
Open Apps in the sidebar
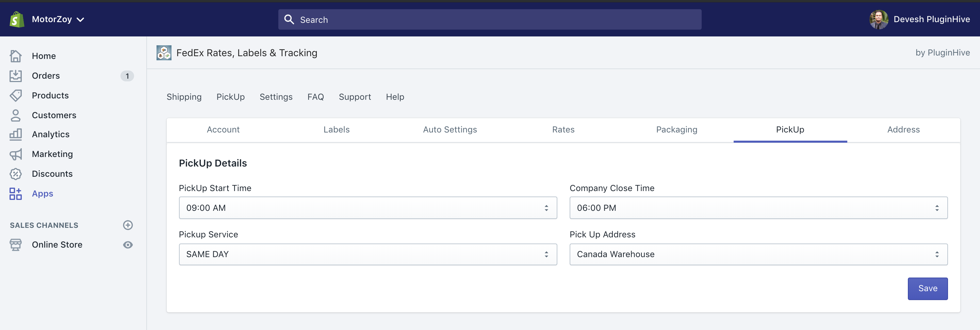tap(43, 194)
